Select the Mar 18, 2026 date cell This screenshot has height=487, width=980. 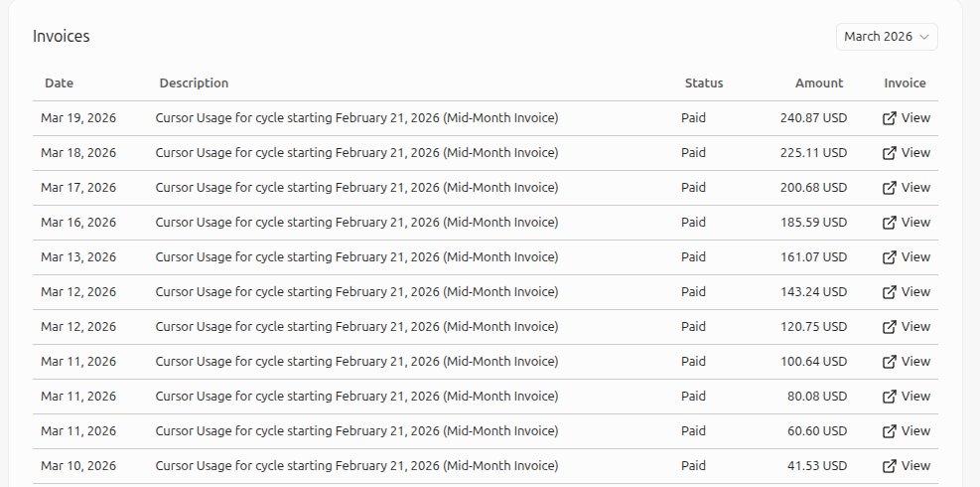pos(78,153)
